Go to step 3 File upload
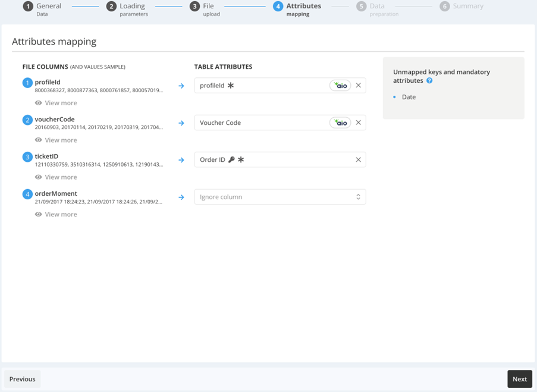 205,10
